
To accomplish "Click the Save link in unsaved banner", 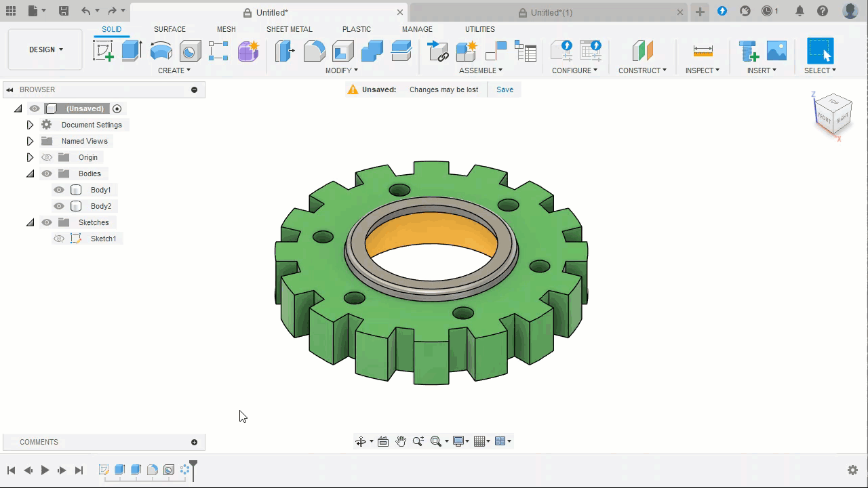I will [505, 89].
